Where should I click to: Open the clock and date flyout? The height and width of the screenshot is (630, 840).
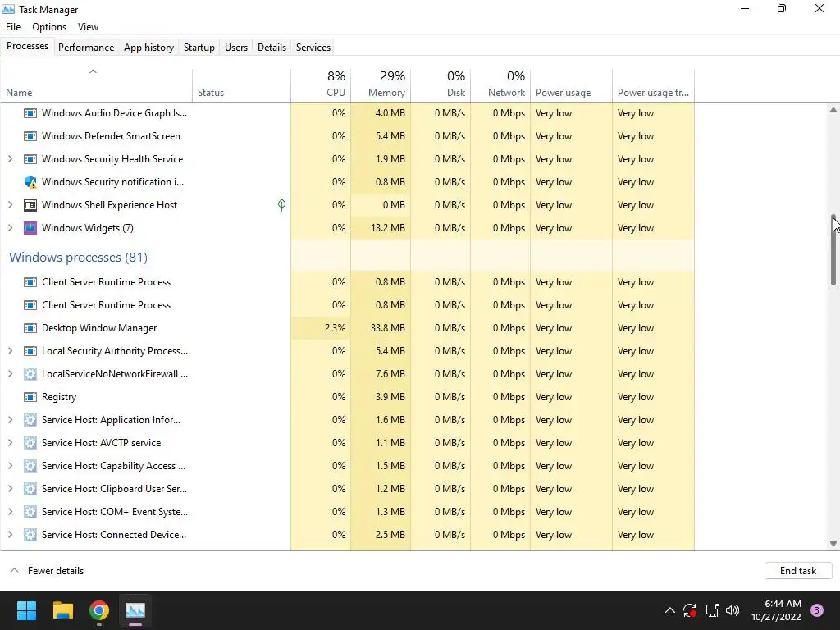pyautogui.click(x=776, y=610)
